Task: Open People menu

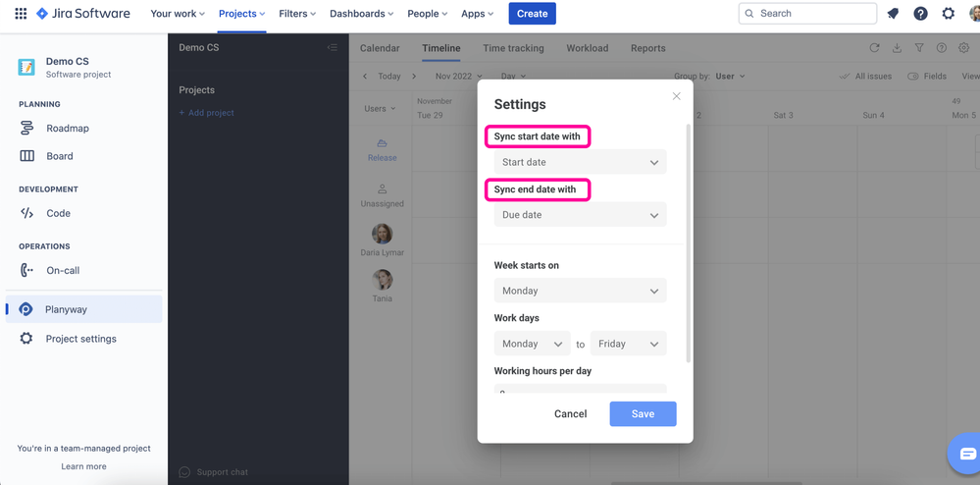Action: click(x=428, y=13)
